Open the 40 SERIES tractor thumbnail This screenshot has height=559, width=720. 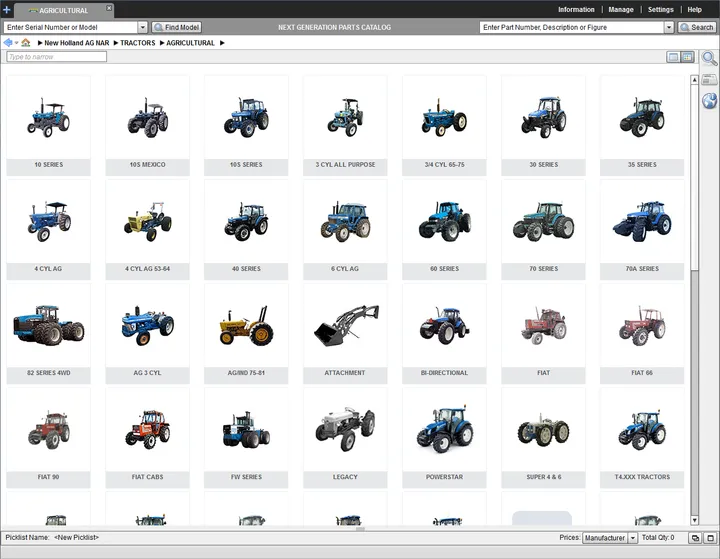(x=246, y=230)
